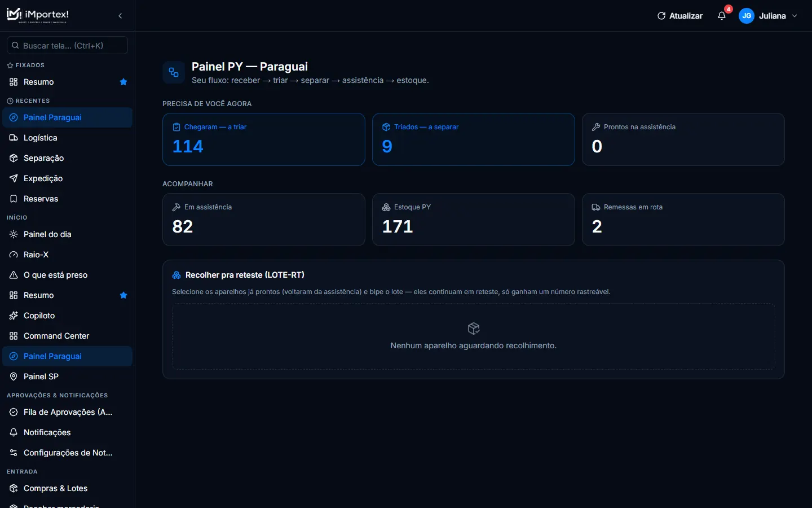Open Painel Paraguai in Recentes
This screenshot has width=812, height=508.
click(x=67, y=117)
